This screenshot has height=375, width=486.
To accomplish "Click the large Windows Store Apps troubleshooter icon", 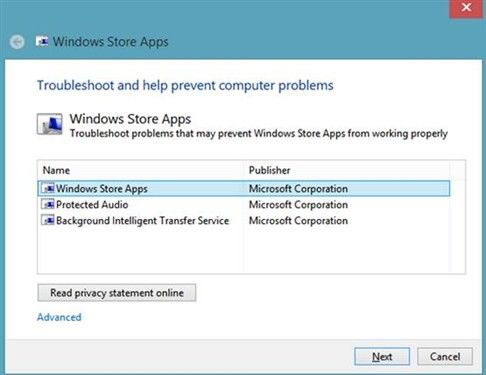I will coord(50,124).
